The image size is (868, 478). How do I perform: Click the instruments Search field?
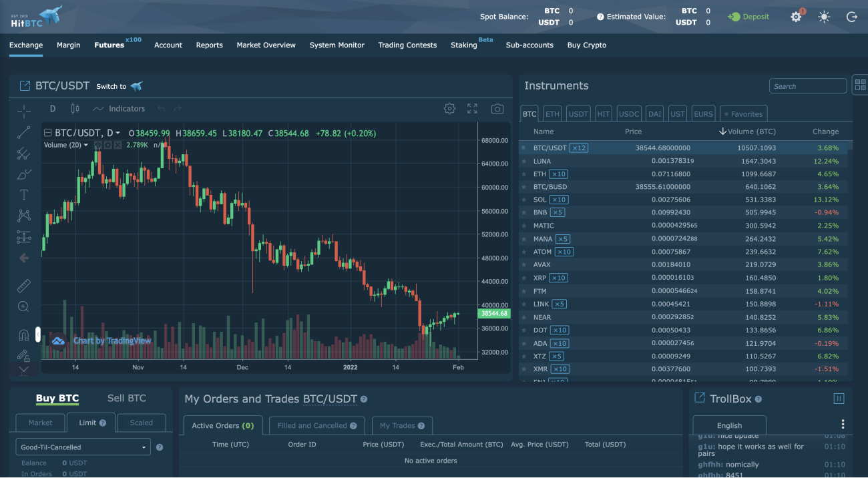808,85
